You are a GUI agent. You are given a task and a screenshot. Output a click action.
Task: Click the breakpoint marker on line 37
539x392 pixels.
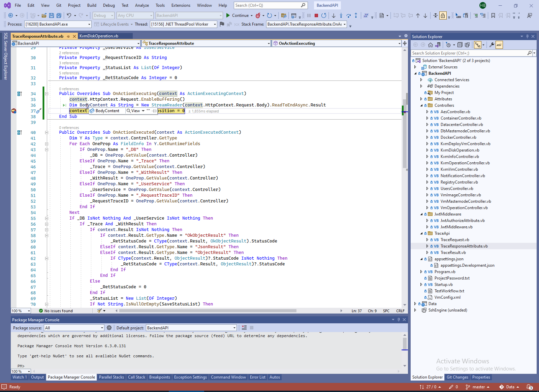14,111
